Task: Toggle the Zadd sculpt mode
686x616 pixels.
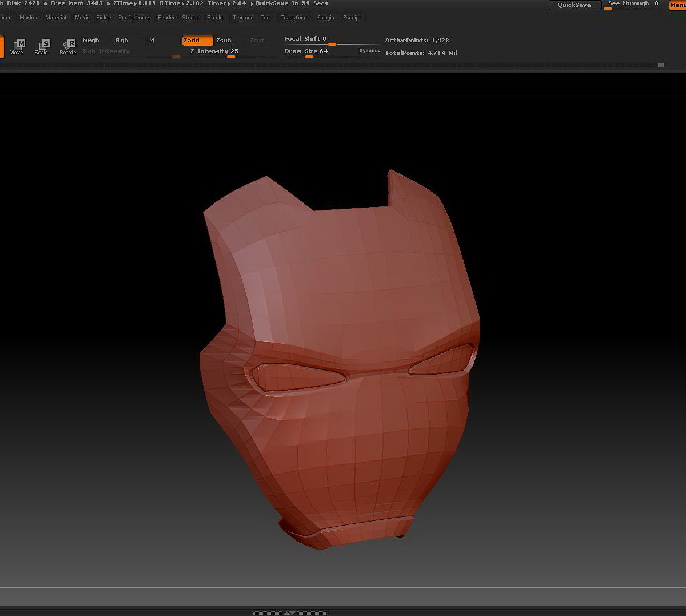Action: coord(197,41)
